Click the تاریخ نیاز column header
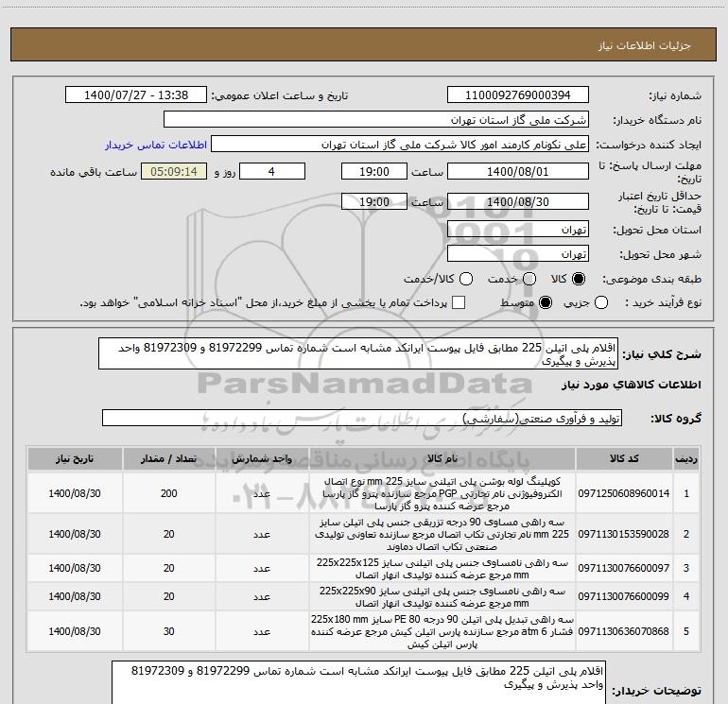This screenshot has width=728, height=704. pyautogui.click(x=75, y=459)
